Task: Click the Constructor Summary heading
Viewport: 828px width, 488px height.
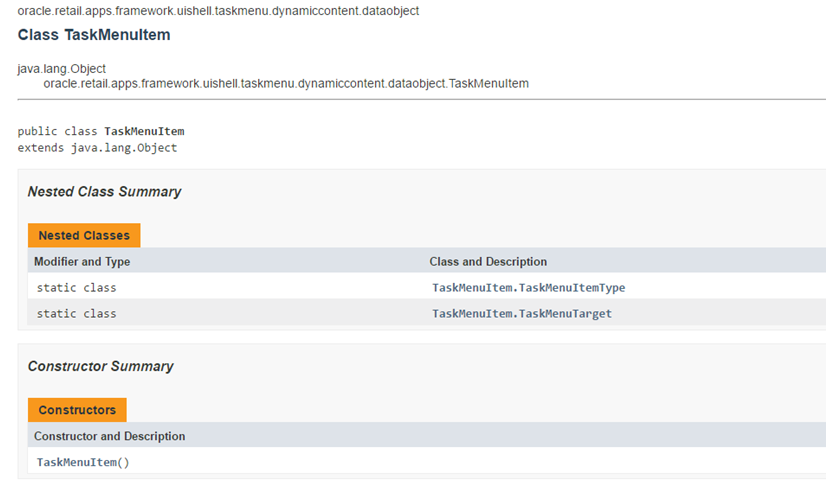Action: tap(100, 366)
